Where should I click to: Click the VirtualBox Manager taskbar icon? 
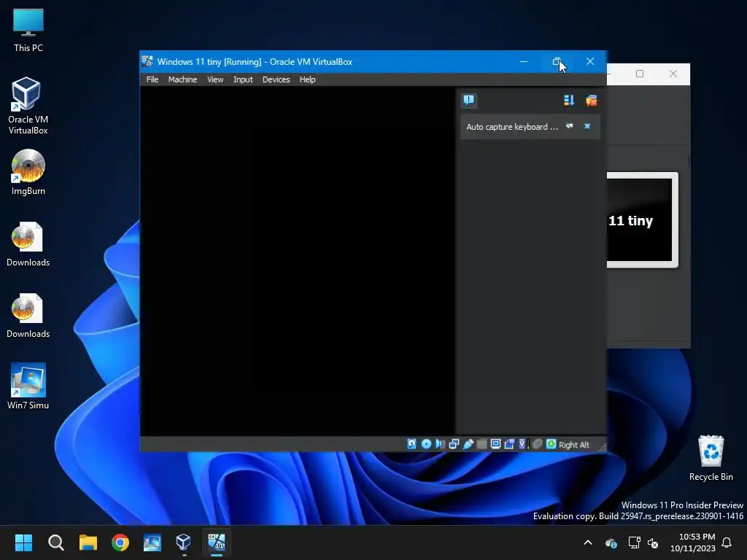(x=184, y=542)
